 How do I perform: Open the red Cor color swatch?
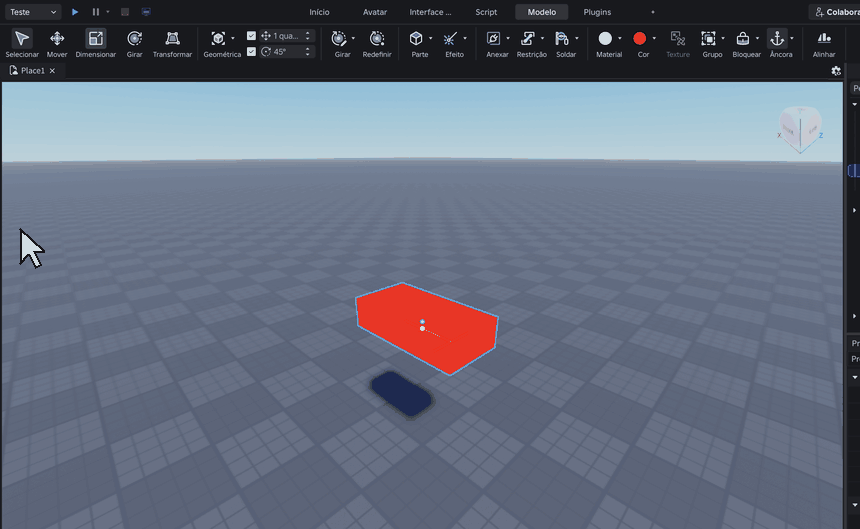coord(640,38)
